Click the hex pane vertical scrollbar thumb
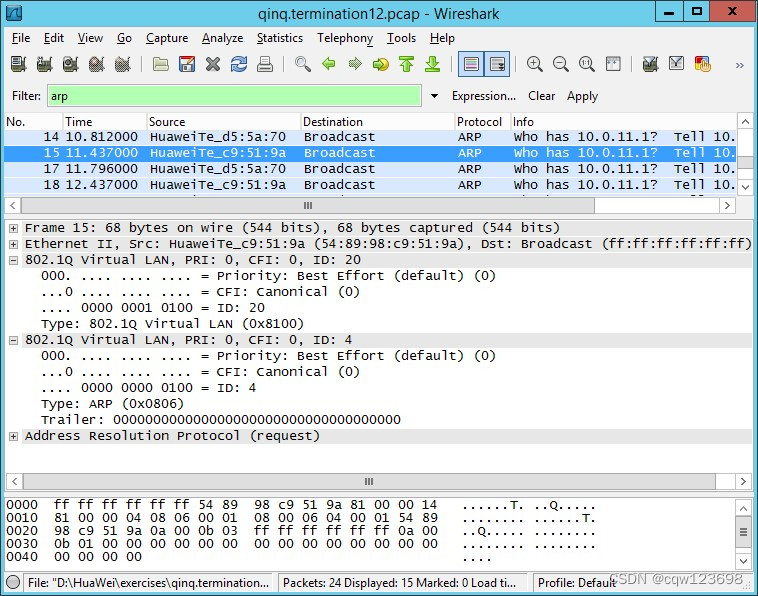The height and width of the screenshot is (596, 758). [x=743, y=532]
